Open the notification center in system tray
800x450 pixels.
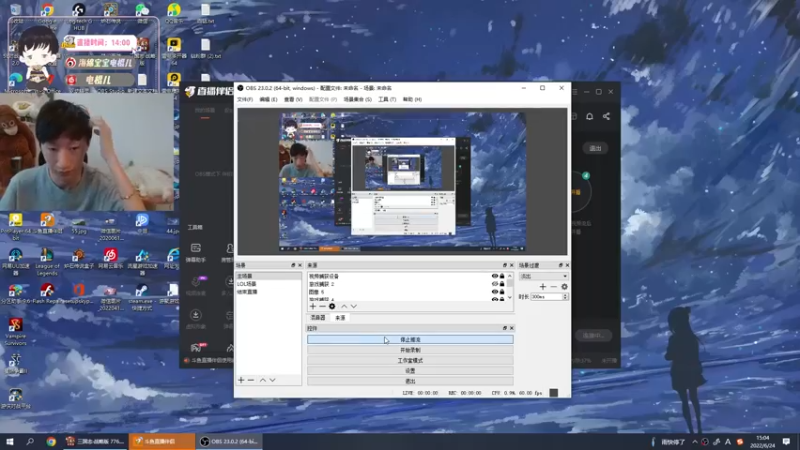click(x=786, y=442)
